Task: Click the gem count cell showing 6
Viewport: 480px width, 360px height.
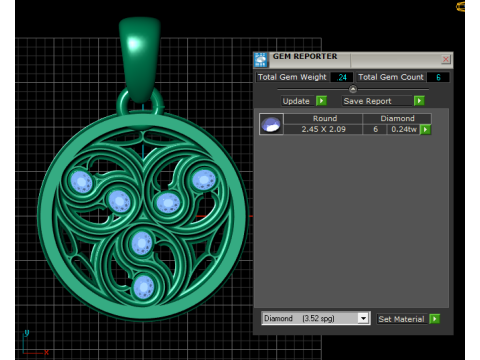Action: click(375, 129)
